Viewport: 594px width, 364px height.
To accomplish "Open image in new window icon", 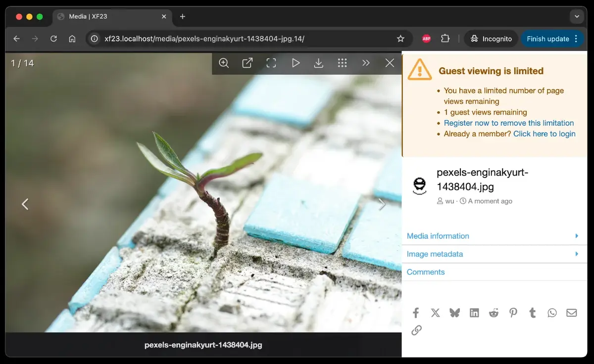I will click(x=247, y=63).
